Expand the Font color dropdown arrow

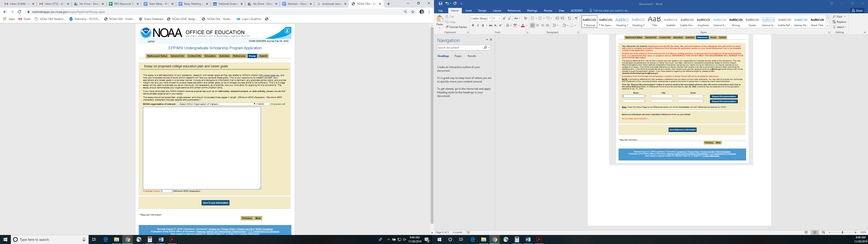pyautogui.click(x=527, y=26)
